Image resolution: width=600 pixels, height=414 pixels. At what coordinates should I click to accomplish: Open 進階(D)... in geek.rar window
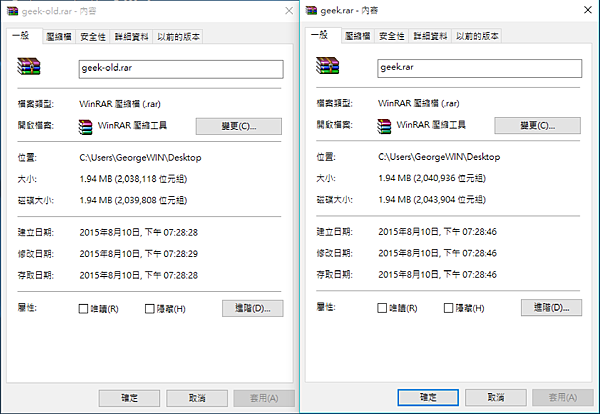[x=551, y=308]
